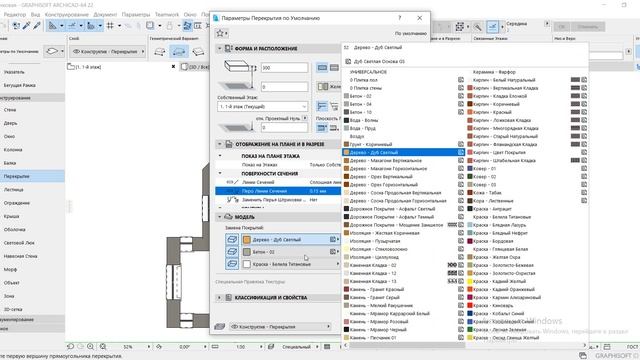The height and width of the screenshot is (360, 640).
Task: Click the zoom-in magnifier in bottom bar
Action: [91, 347]
